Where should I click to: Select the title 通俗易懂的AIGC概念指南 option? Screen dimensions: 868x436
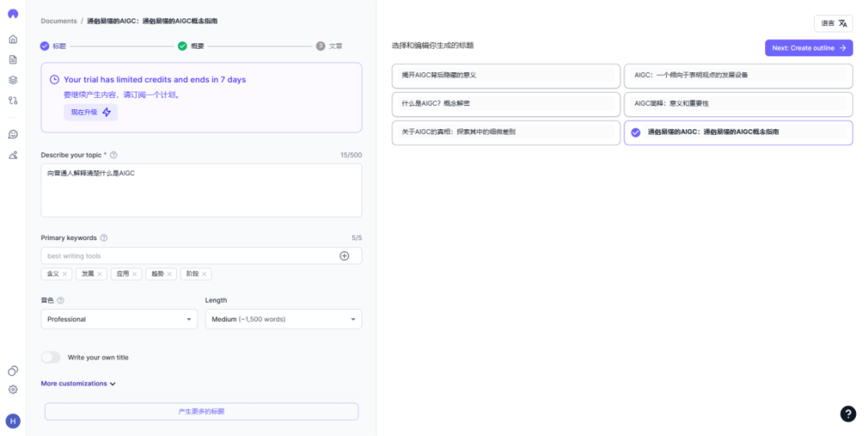click(738, 132)
